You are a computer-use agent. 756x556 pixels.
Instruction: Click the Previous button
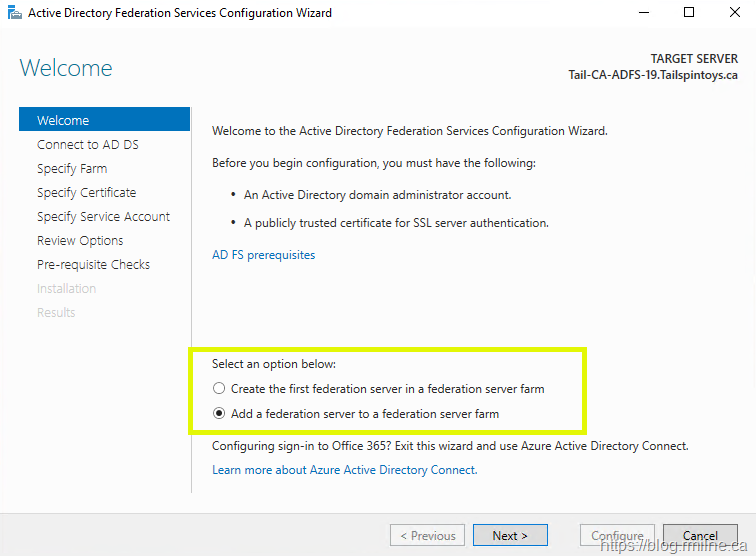[x=427, y=535]
